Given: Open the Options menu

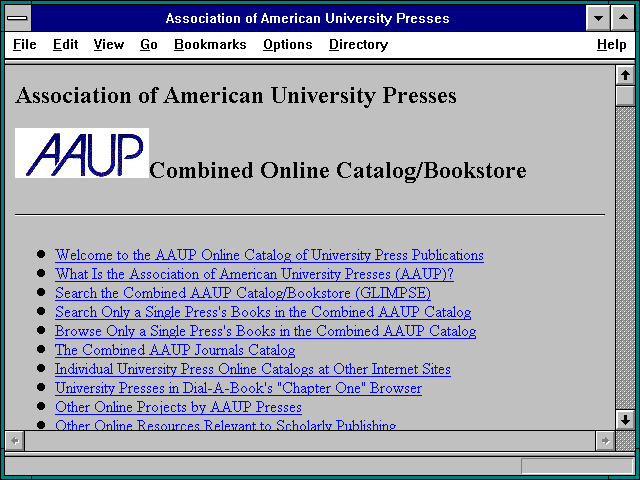Looking at the screenshot, I should click(288, 44).
